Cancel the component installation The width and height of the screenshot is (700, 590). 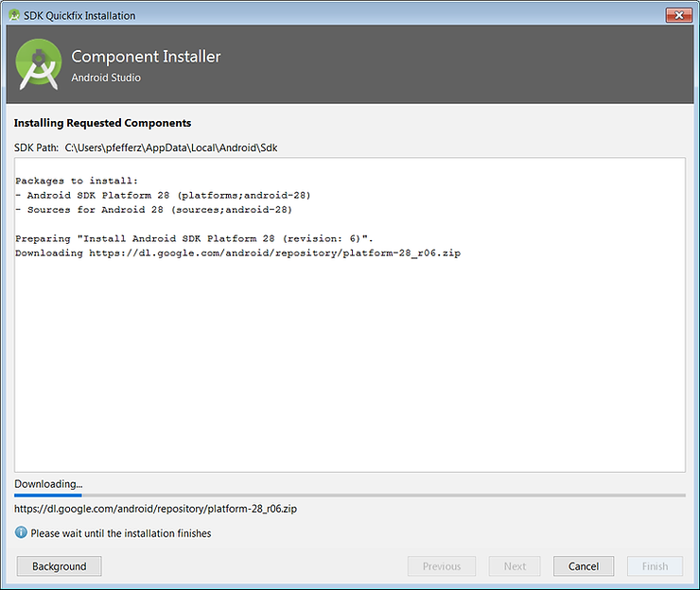coord(583,566)
